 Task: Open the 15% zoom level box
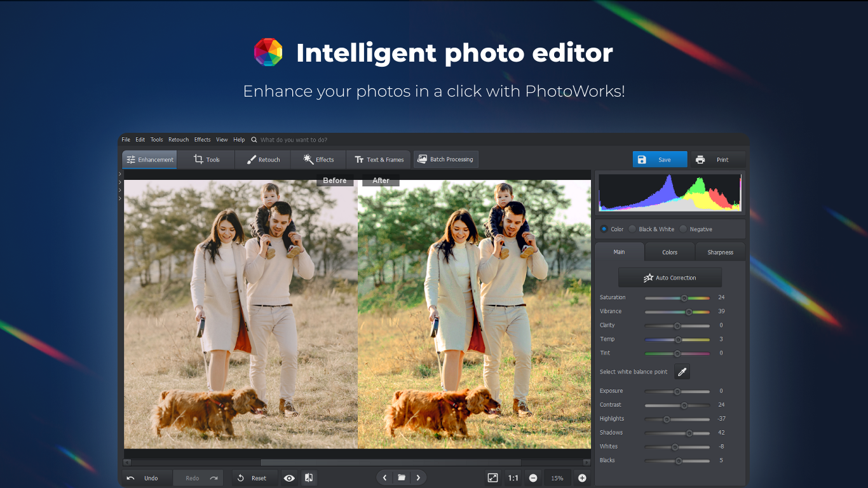click(x=557, y=478)
